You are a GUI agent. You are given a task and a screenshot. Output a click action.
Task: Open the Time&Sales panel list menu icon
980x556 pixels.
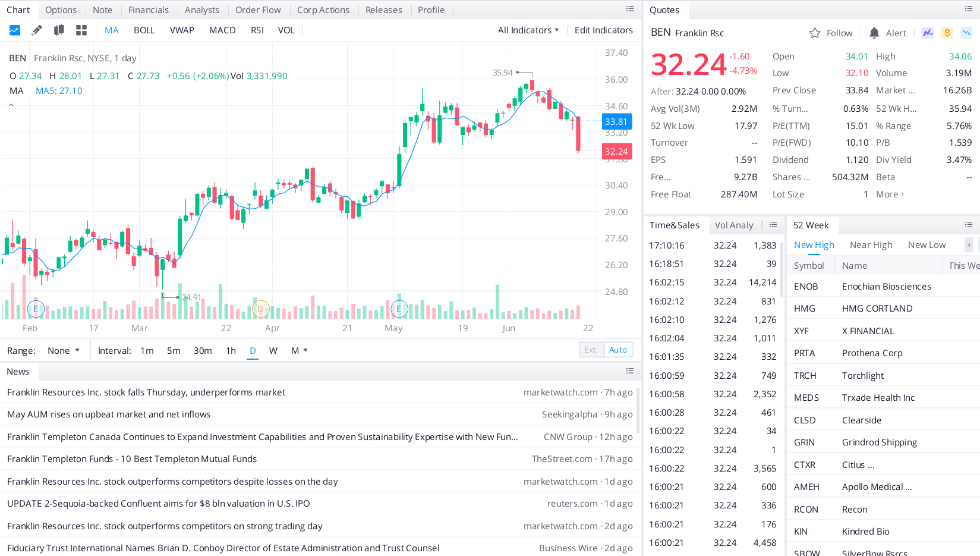point(773,225)
